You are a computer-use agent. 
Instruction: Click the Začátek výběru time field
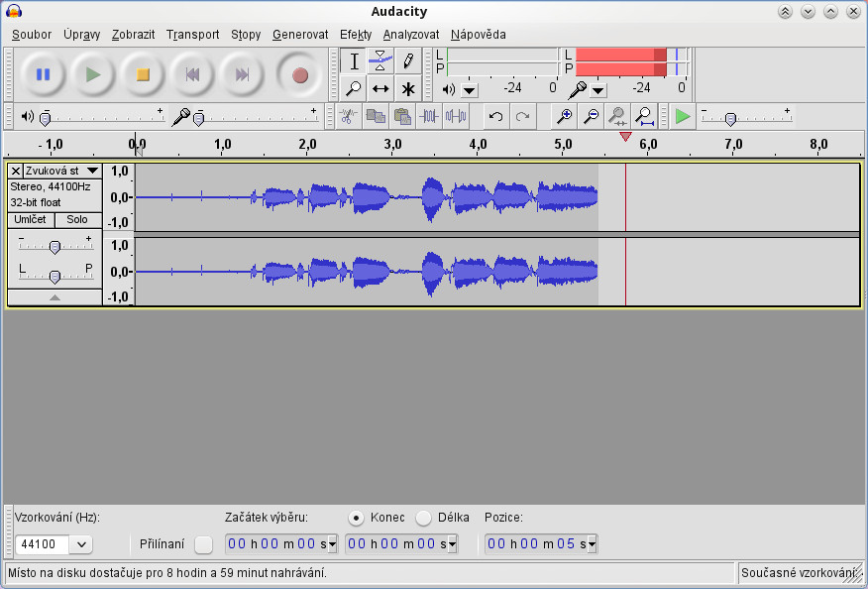(x=281, y=544)
